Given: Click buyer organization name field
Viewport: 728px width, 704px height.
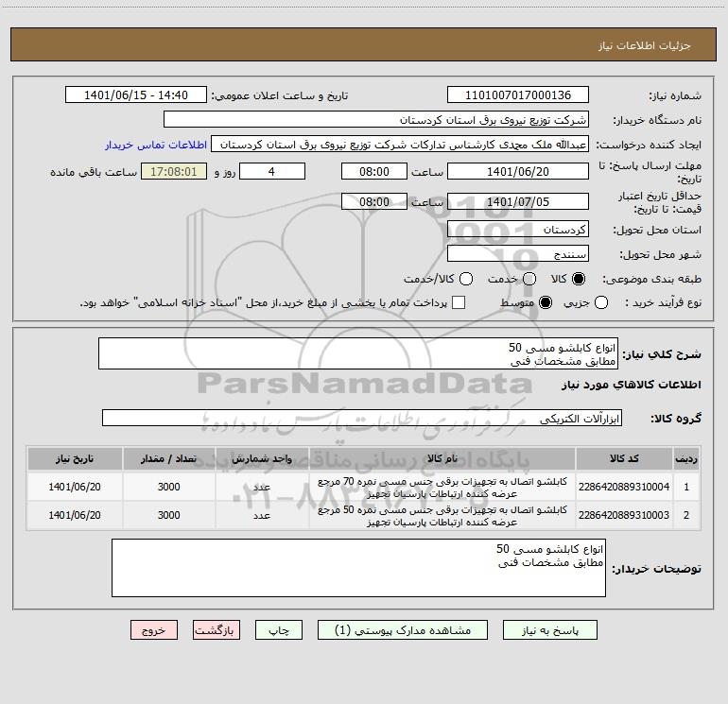Looking at the screenshot, I should click(x=376, y=119).
